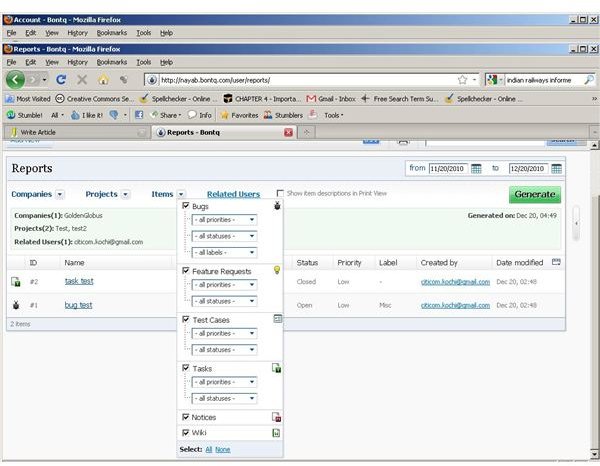Image resolution: width=600 pixels, height=466 pixels.
Task: Uncheck the Tasks checkbox
Action: 186,368
